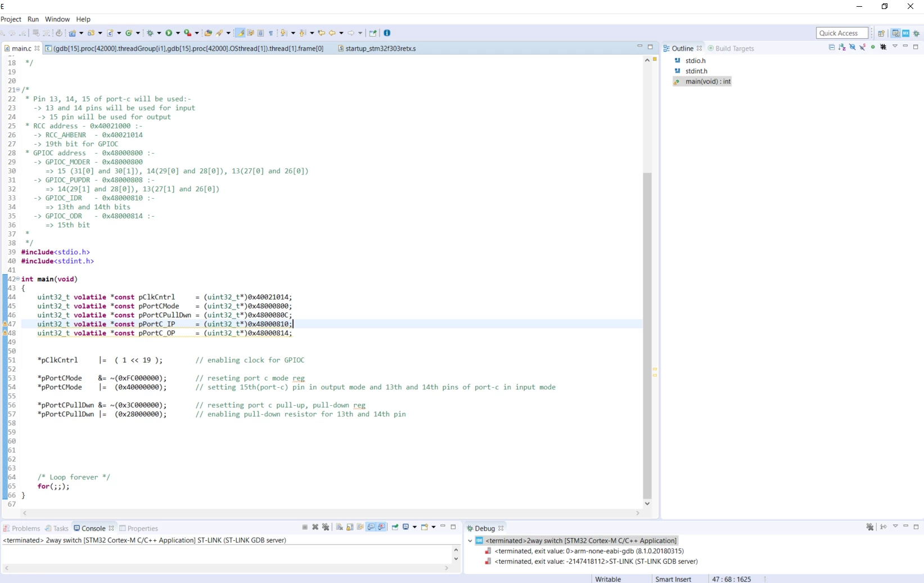Open the Search icon dropdown arrow
This screenshot has height=583, width=924.
(x=228, y=33)
